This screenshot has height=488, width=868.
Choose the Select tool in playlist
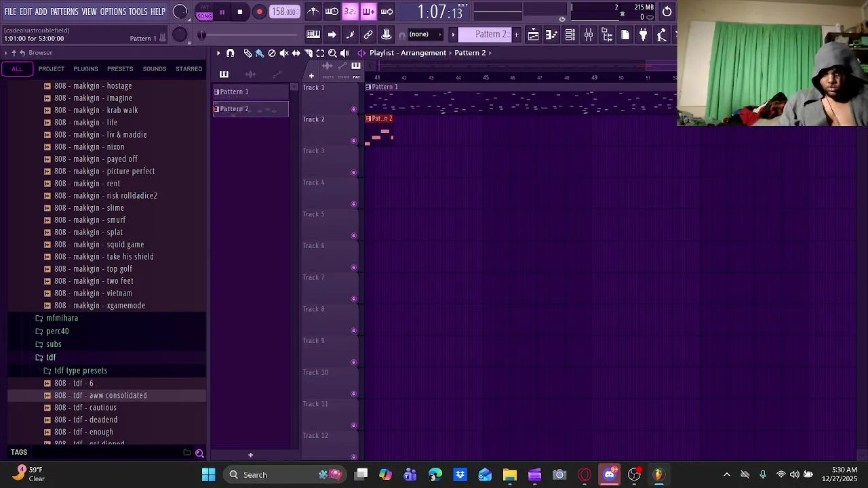pyautogui.click(x=321, y=53)
